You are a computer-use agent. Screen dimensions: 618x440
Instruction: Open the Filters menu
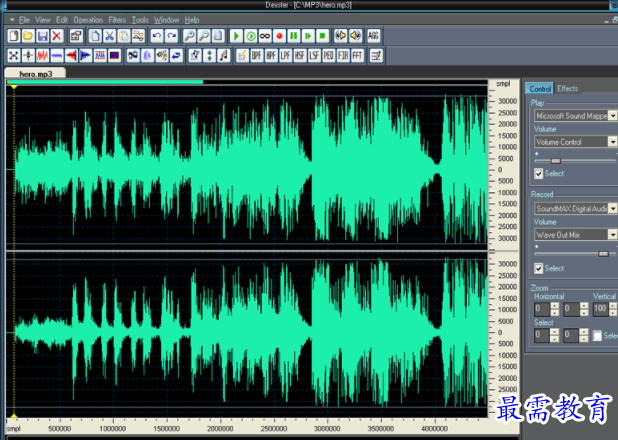(117, 20)
